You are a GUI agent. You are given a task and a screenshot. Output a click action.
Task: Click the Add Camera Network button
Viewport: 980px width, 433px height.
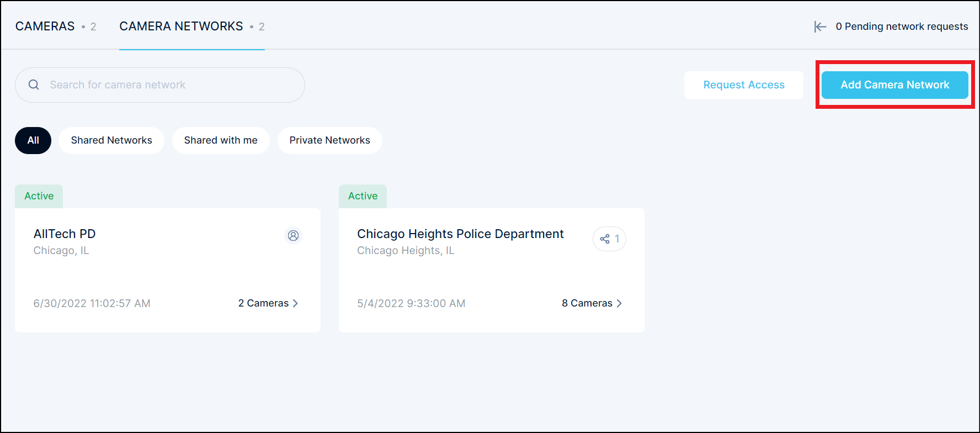click(x=895, y=85)
